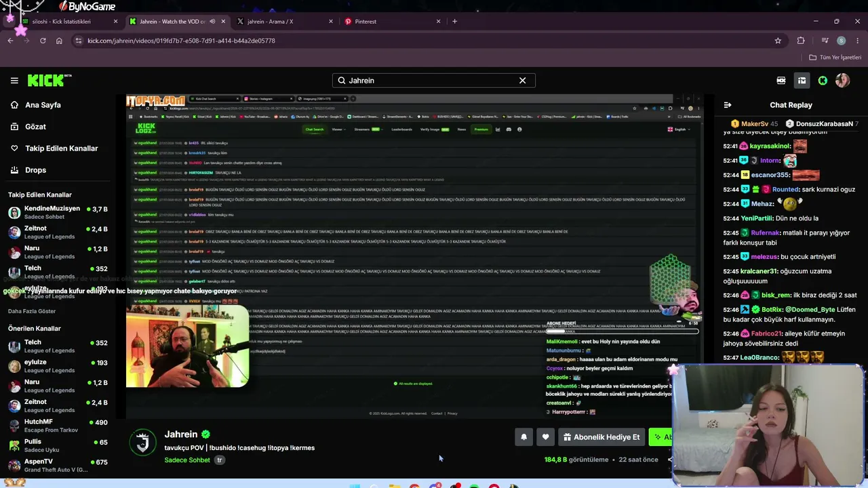Open Takip Edilen Kanallar menu item
The height and width of the screenshot is (488, 868).
[61, 148]
